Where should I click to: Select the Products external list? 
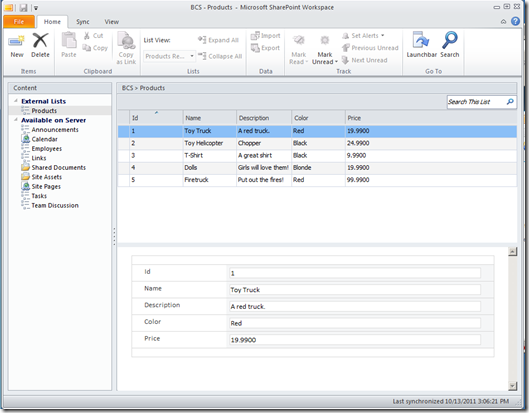click(44, 111)
